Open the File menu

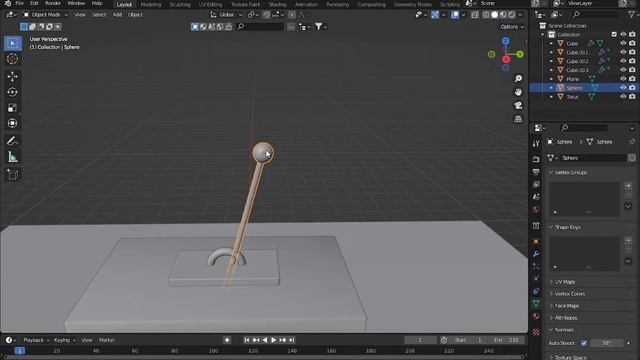(x=19, y=3)
